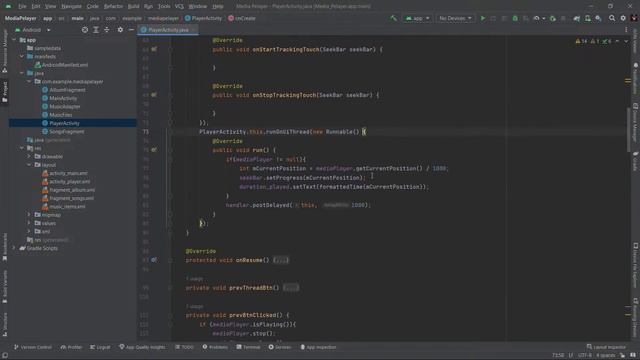Screen dimensions: 640x360
Task: Click warnings indicator at editor top right
Action: (593, 41)
